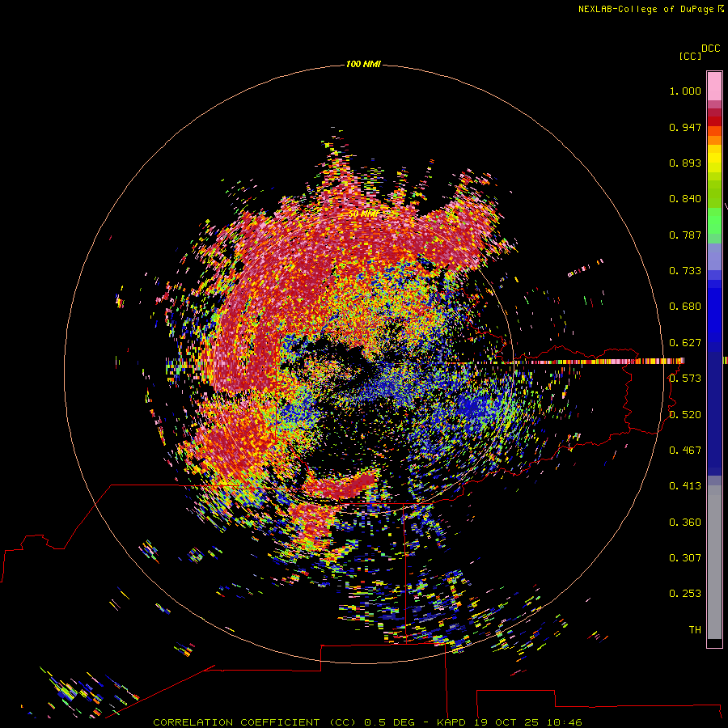Select the 0.360 scale value

[x=685, y=523]
